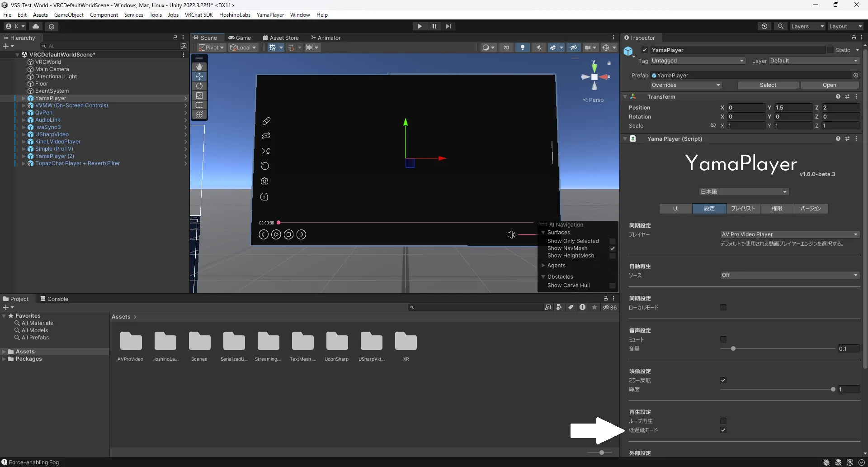This screenshot has width=868, height=467.
Task: Adjust the 音量 volume slider
Action: (778, 349)
